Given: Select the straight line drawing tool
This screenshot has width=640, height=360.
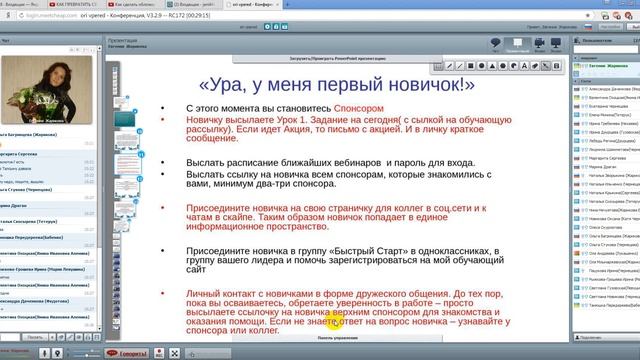Looking at the screenshot, I should pyautogui.click(x=460, y=66).
